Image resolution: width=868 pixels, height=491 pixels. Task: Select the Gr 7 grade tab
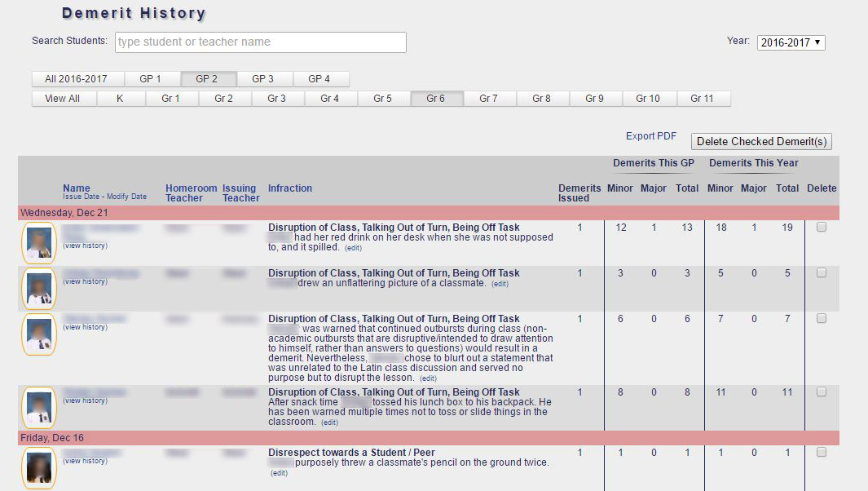488,99
